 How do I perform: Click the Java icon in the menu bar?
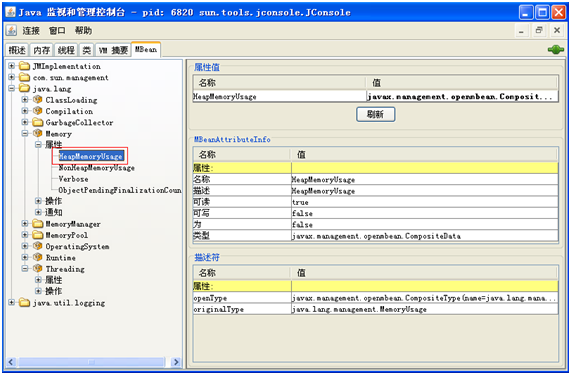[11, 31]
